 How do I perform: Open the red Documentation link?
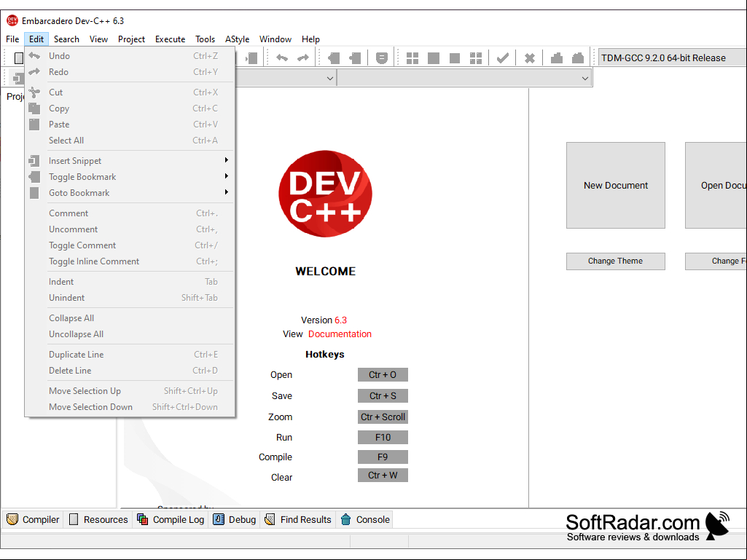point(340,334)
